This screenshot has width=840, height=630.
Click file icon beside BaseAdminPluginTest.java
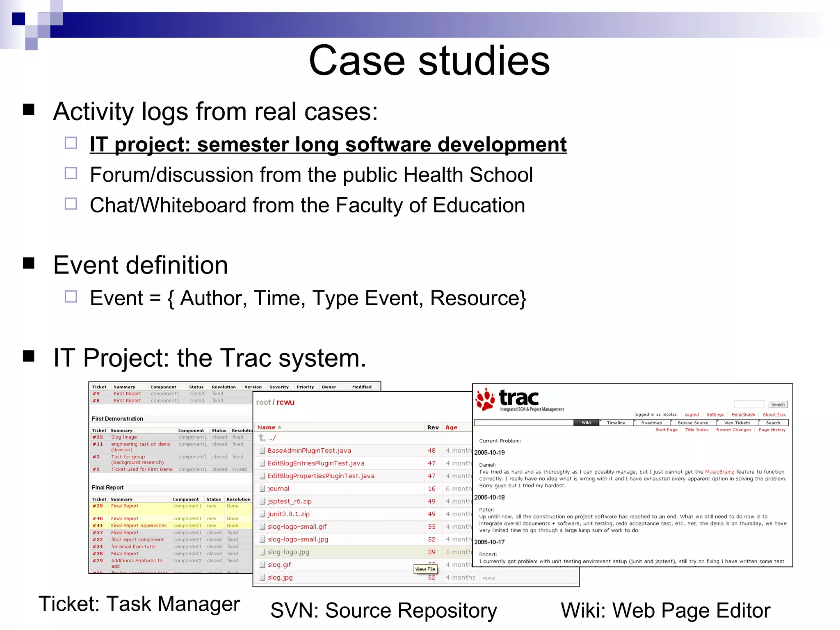(262, 450)
